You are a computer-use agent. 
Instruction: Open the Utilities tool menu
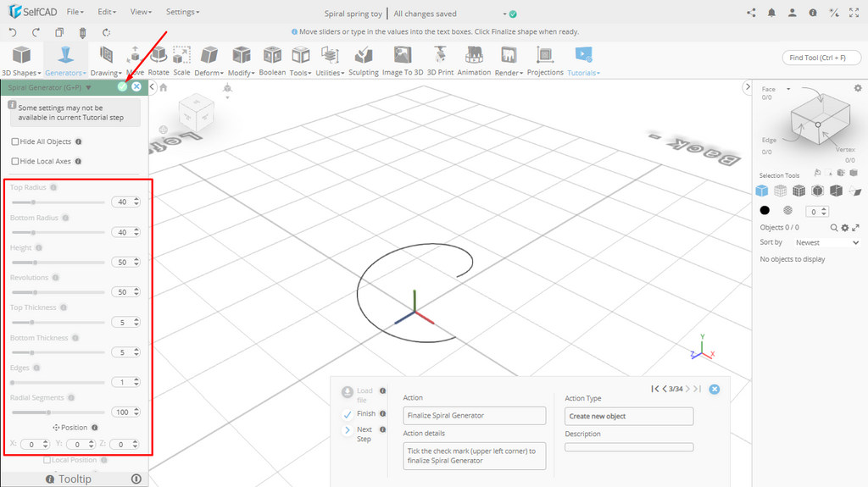click(x=330, y=61)
